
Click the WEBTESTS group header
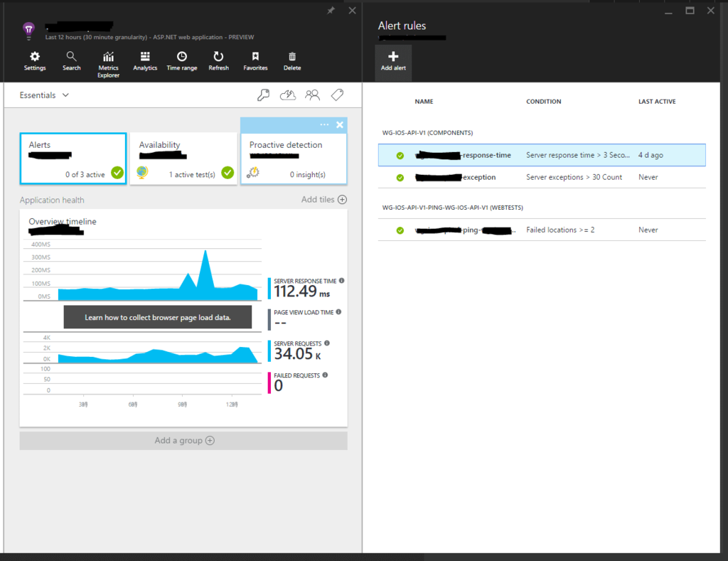coord(453,208)
